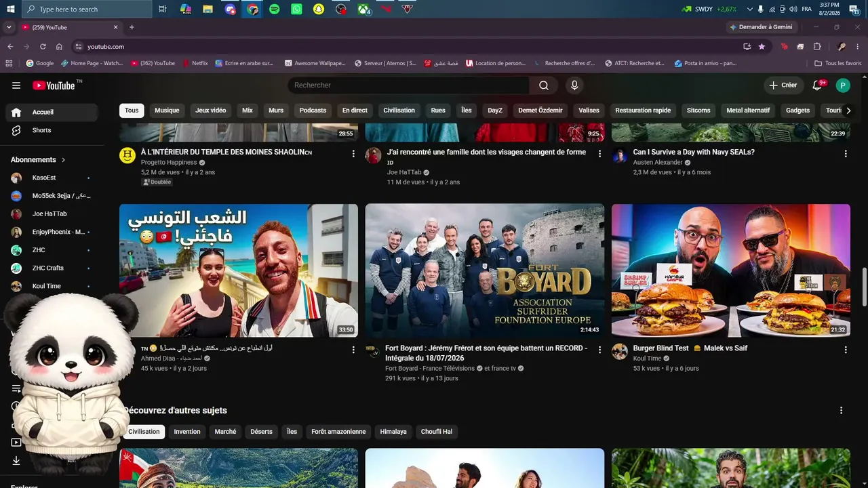The image size is (868, 488).
Task: Open the YouTube guide hamburger menu
Action: coord(16,85)
